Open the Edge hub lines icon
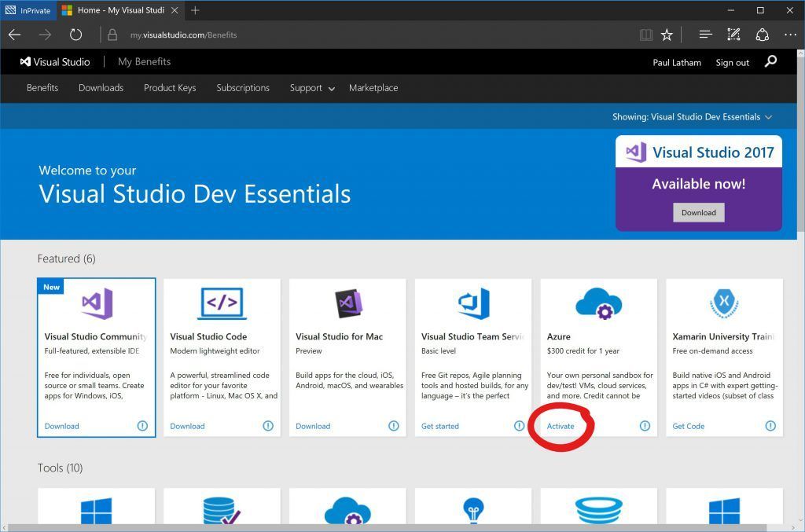 [705, 35]
